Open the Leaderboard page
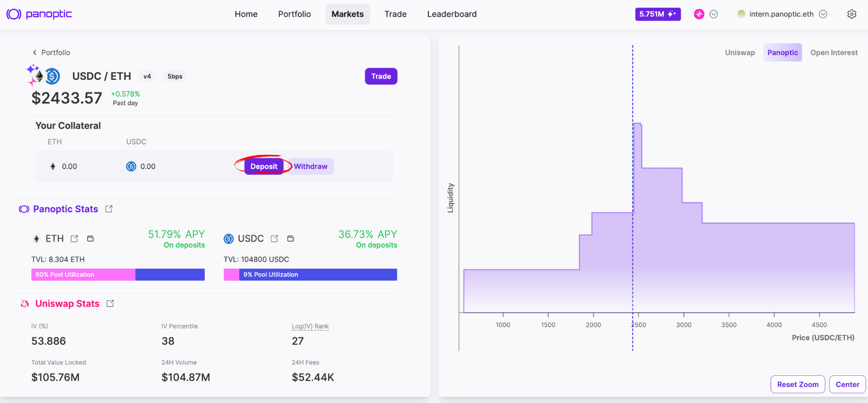868x403 pixels. 452,14
